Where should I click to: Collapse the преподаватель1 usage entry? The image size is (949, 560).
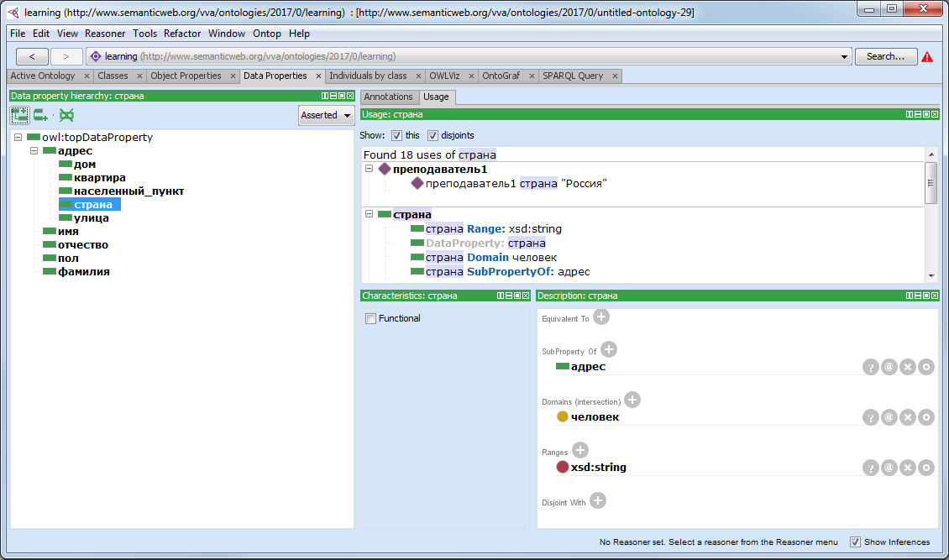[370, 170]
